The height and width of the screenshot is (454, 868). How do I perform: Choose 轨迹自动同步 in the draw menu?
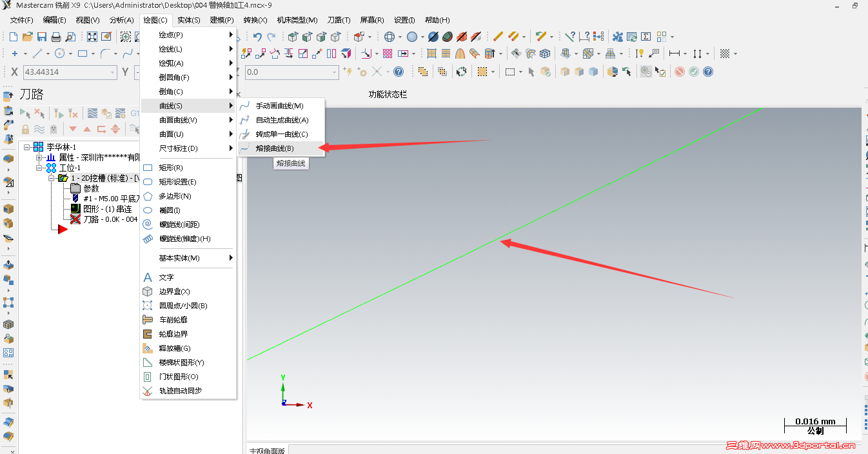(x=188, y=391)
